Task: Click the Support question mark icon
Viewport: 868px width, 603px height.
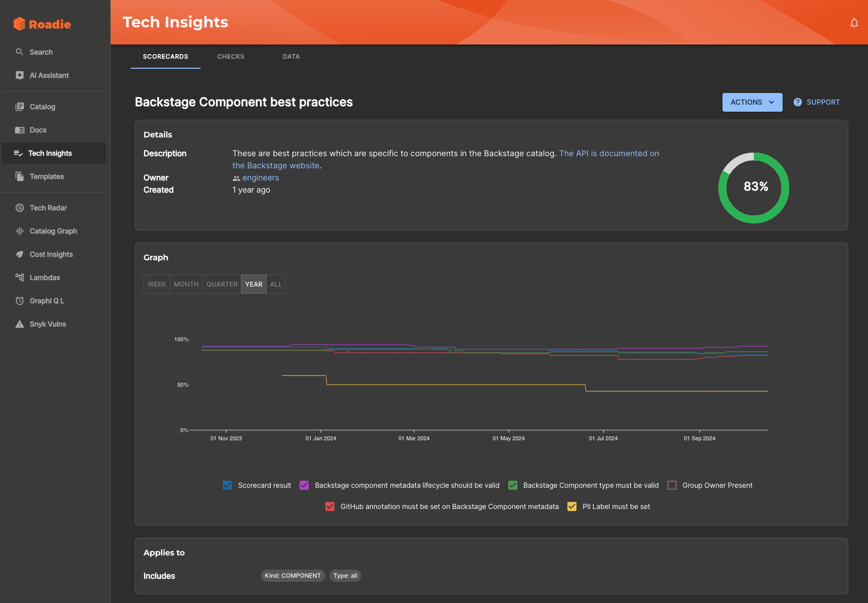Action: pyautogui.click(x=798, y=102)
